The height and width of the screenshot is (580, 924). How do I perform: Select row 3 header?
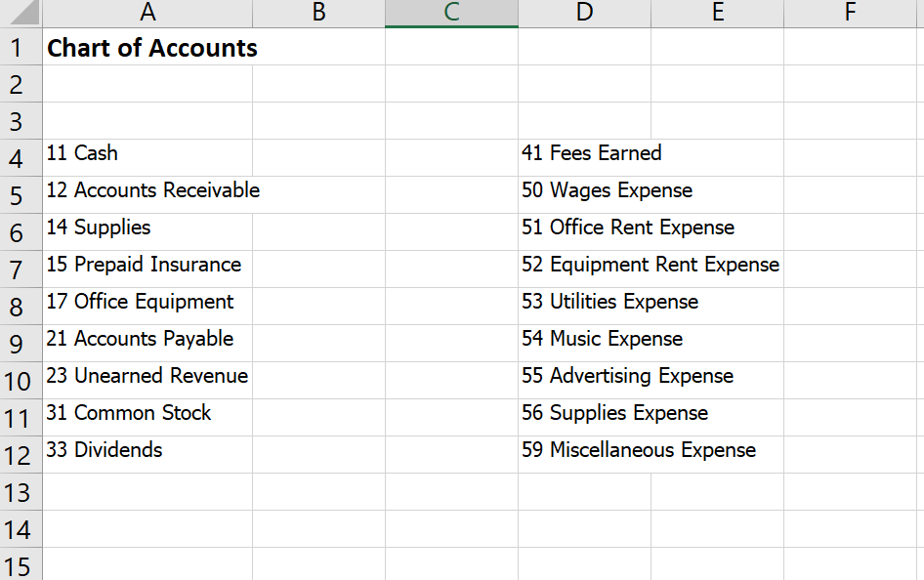pos(21,121)
